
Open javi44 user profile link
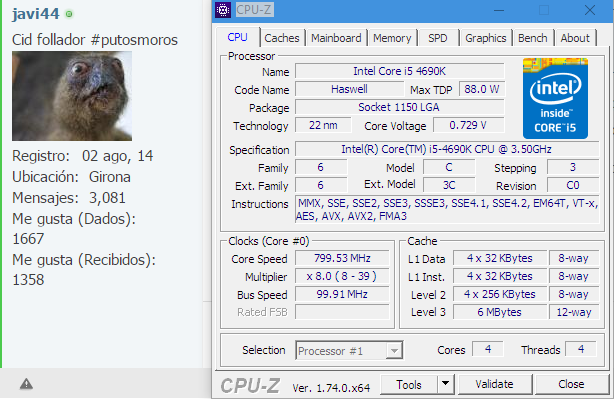36,14
